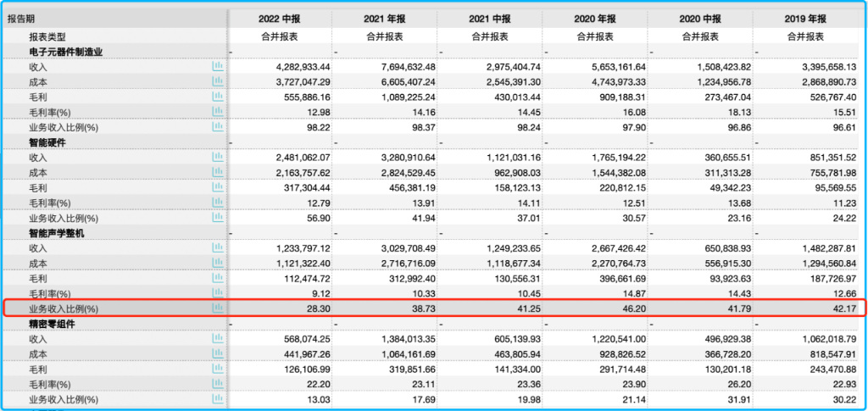Select the 2022 中报 column header
The height and width of the screenshot is (411, 868).
(279, 19)
